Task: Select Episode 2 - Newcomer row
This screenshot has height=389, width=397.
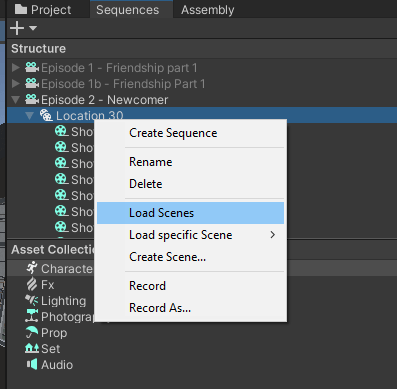Action: pos(202,100)
